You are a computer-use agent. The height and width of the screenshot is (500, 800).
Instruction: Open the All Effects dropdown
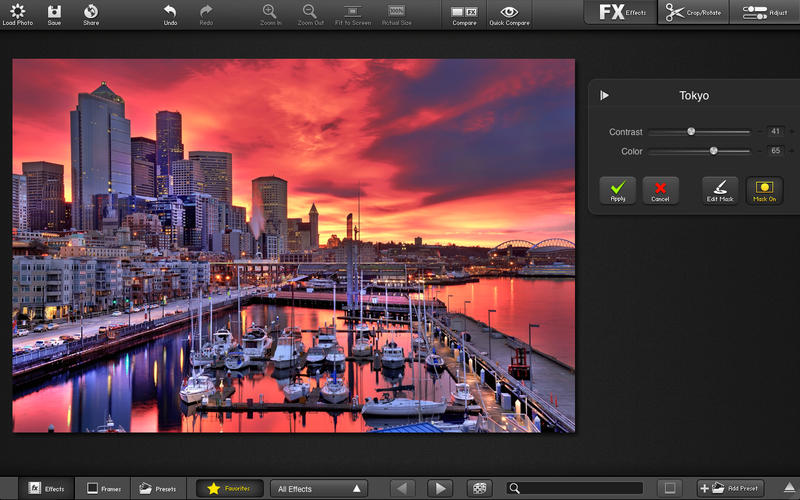[319, 488]
